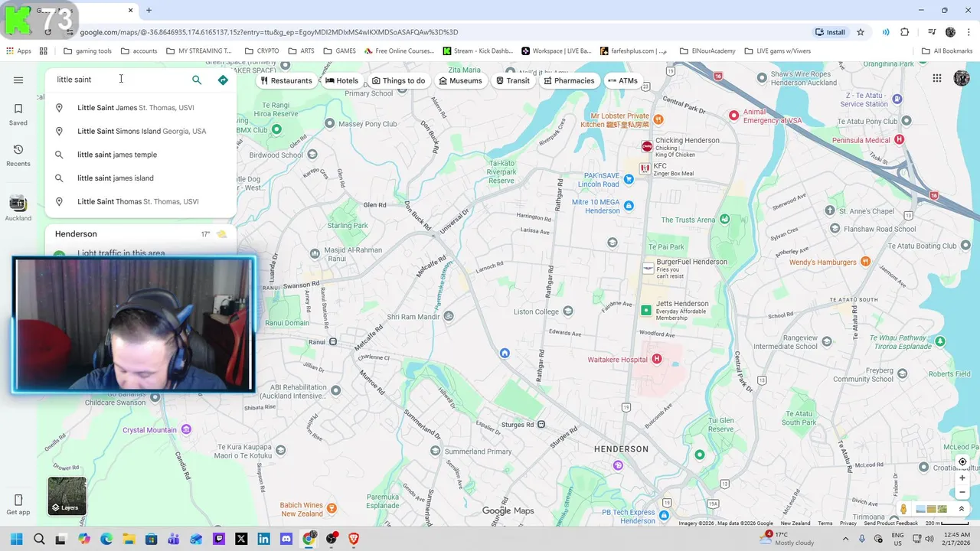This screenshot has width=980, height=551.
Task: Select suggestion Little Saint James St. Thomas
Action: coord(141,108)
